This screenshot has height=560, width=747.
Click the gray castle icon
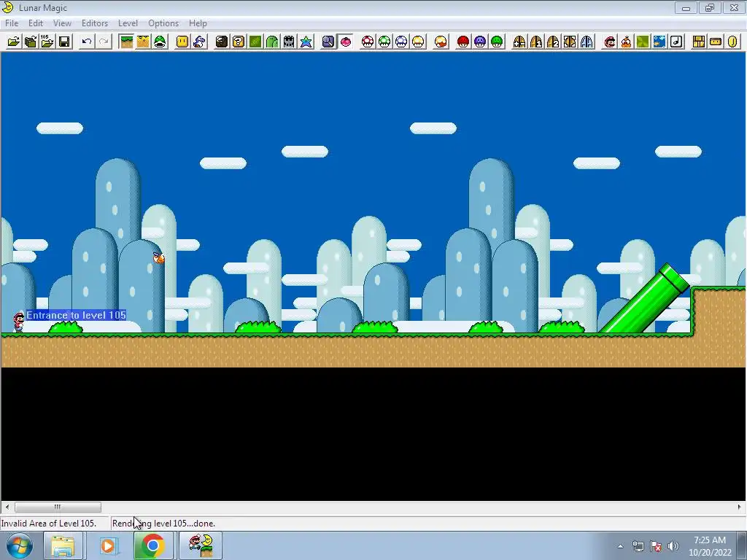(x=289, y=42)
